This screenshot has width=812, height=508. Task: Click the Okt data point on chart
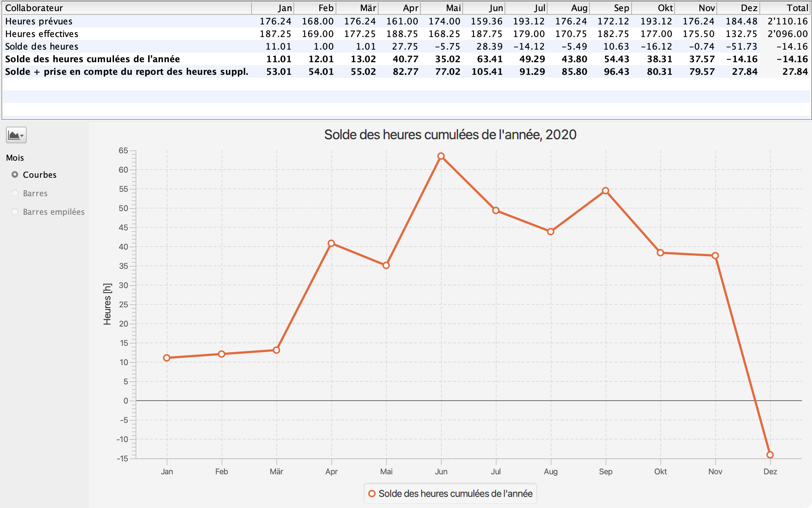[660, 253]
